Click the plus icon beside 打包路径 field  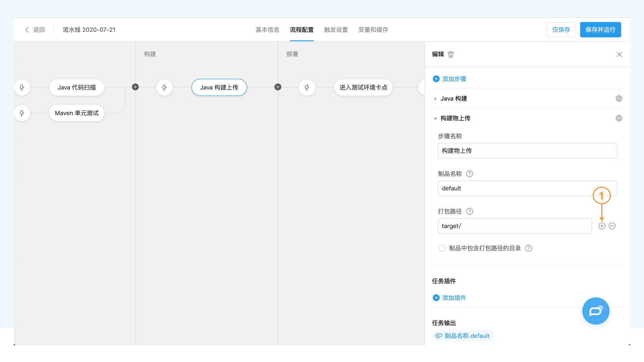click(602, 226)
